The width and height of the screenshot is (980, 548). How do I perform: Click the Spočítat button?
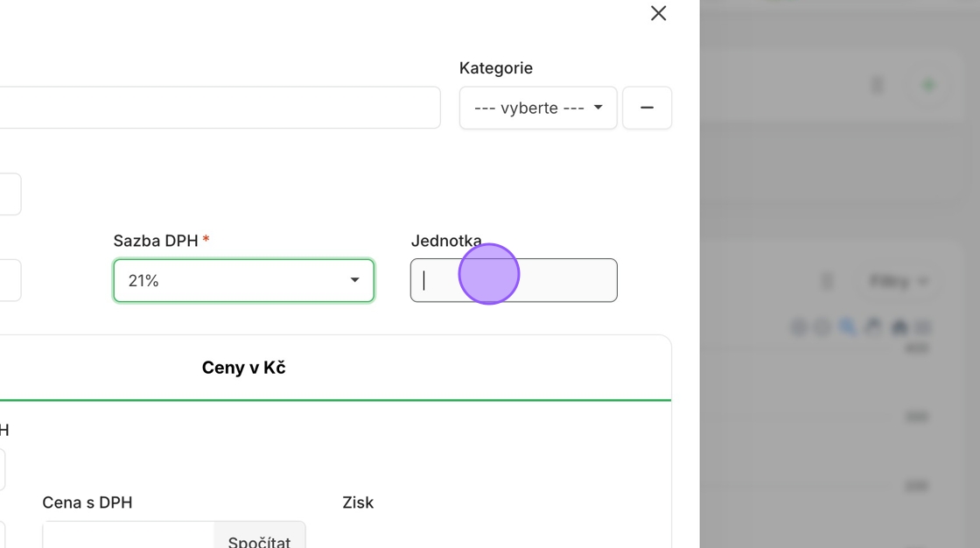point(259,537)
